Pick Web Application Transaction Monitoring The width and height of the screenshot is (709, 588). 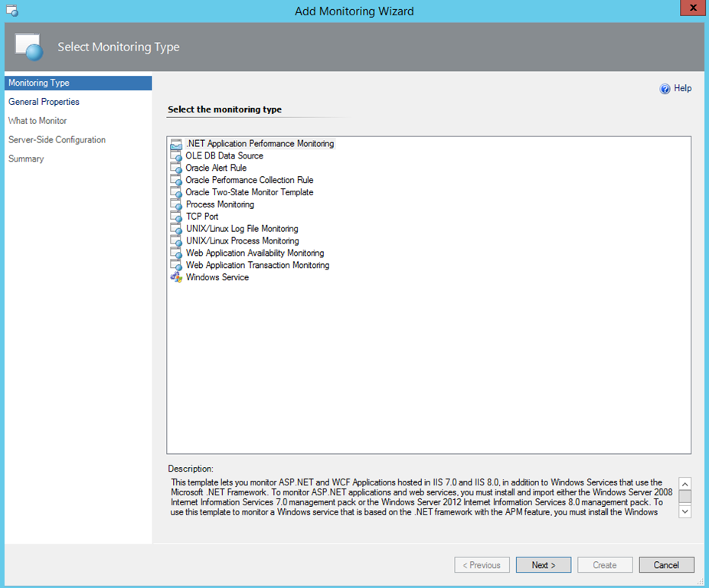coord(257,266)
